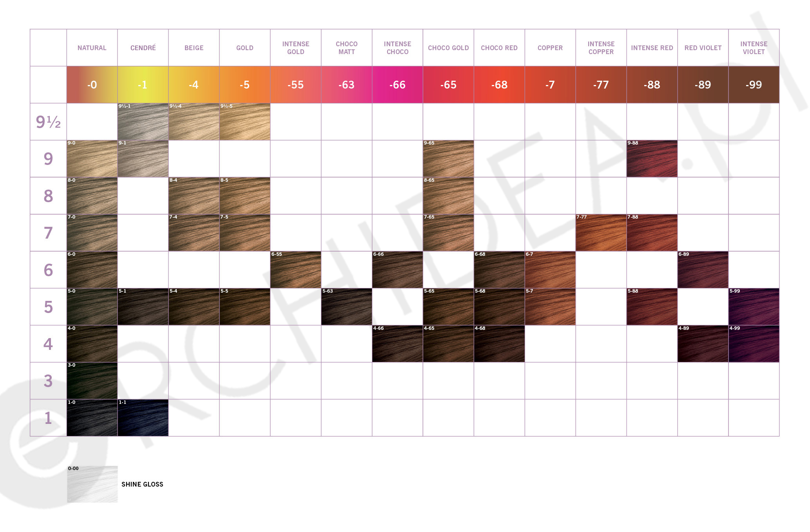Click the 1-1 blue-black swatch
810x532 pixels.
pyautogui.click(x=143, y=418)
